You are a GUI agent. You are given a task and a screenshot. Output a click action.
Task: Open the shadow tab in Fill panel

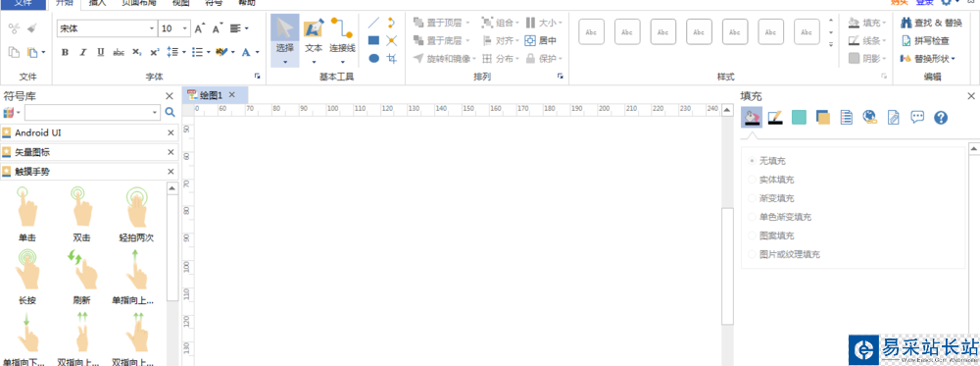[799, 117]
